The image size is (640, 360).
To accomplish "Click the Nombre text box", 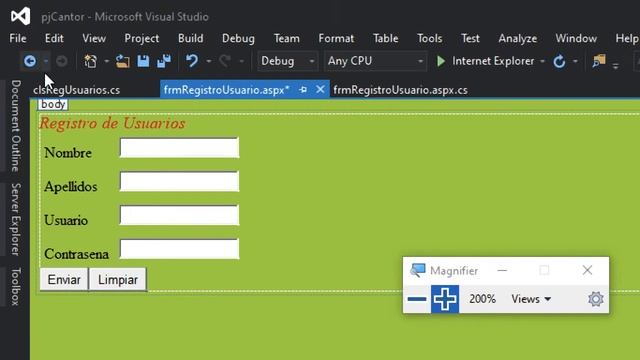I will click(179, 148).
